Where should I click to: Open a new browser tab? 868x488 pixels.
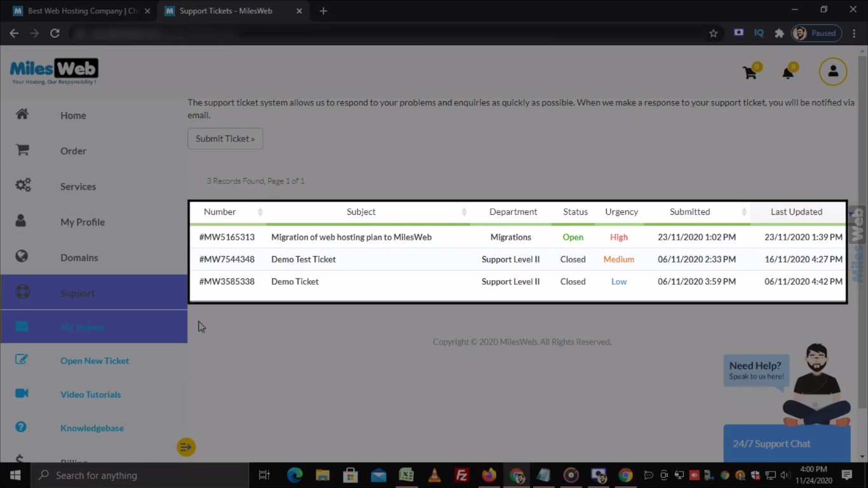(323, 11)
